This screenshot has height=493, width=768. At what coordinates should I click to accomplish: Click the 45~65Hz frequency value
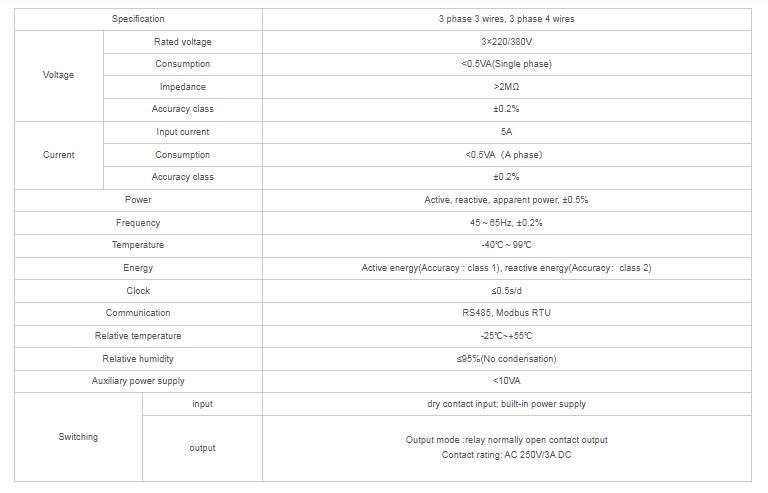tap(506, 223)
